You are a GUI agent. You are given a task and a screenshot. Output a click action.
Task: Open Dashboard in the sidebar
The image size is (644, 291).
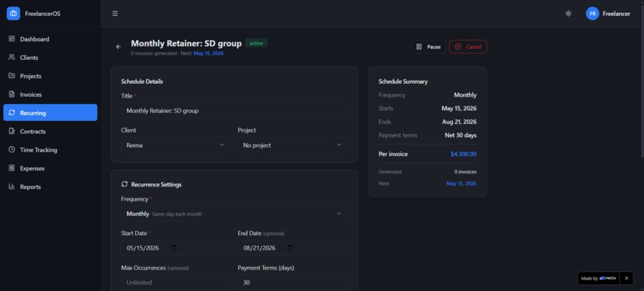[x=50, y=39]
